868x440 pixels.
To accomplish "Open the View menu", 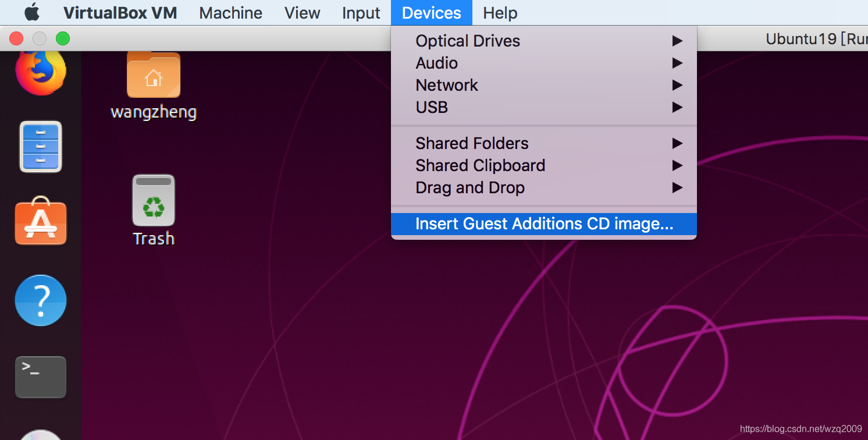I will (302, 13).
